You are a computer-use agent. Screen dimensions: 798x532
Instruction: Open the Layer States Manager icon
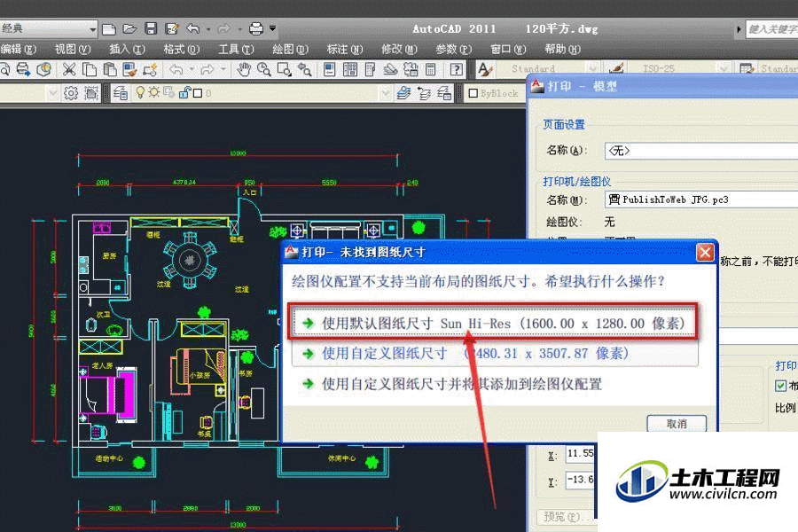click(444, 93)
